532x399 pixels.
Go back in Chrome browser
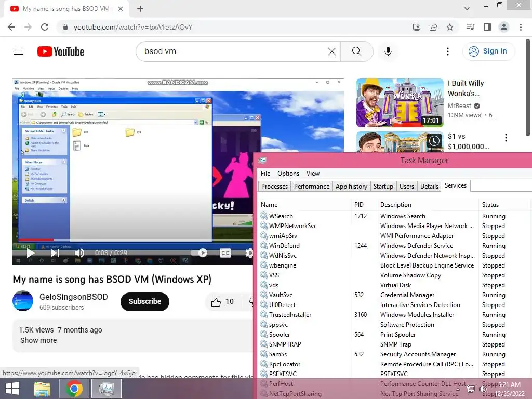pyautogui.click(x=11, y=27)
